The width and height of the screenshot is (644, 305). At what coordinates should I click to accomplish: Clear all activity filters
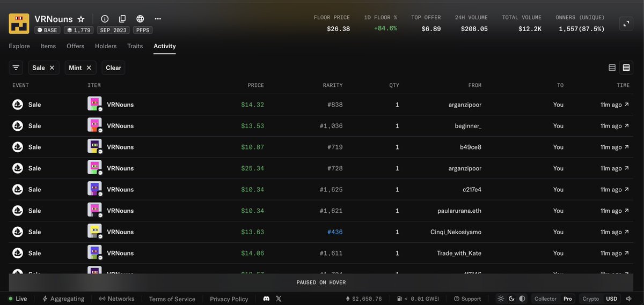tap(113, 68)
